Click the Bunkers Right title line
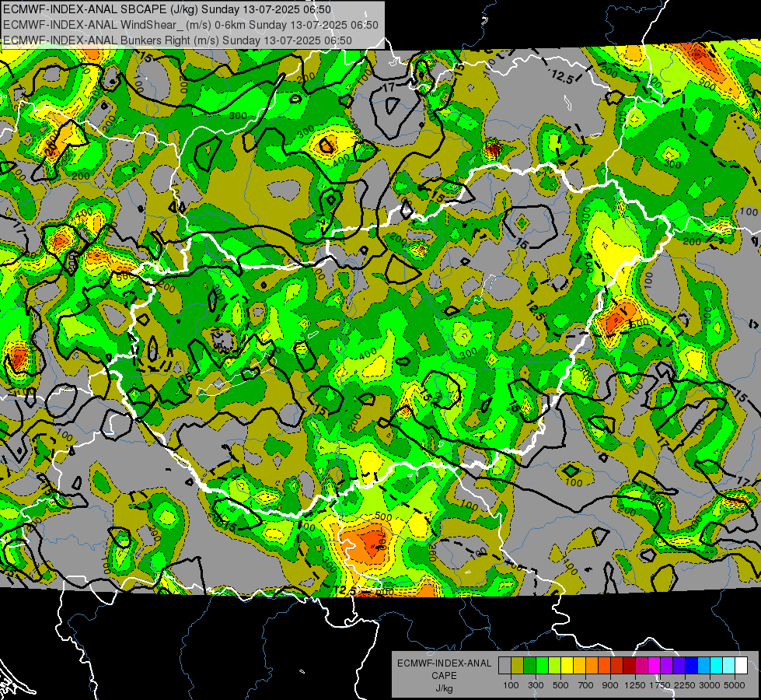761x700 pixels. 177,40
